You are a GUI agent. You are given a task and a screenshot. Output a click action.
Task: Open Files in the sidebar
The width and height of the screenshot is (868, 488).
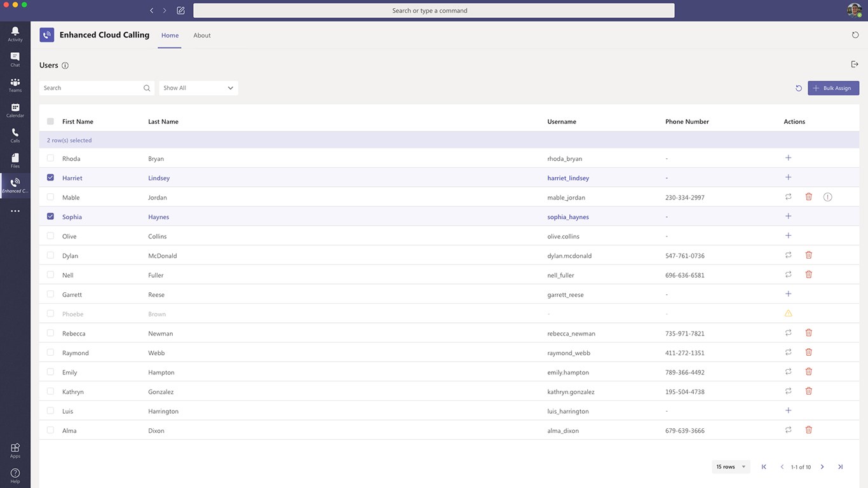(x=15, y=161)
